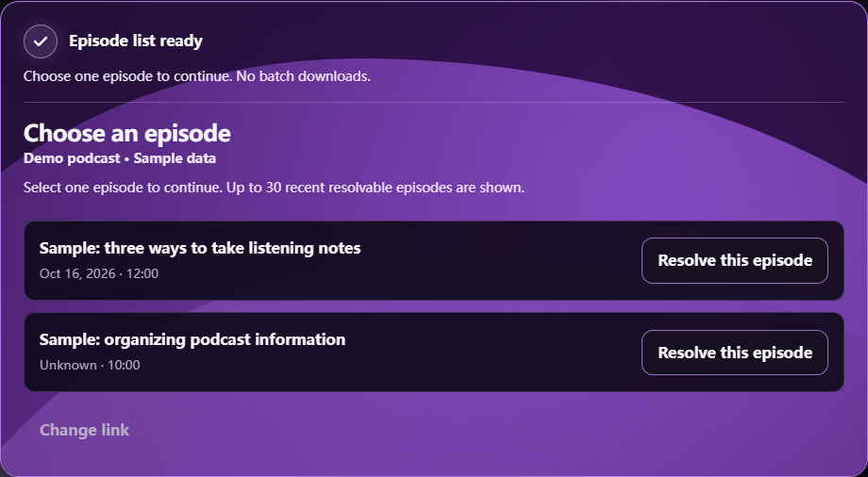Screen dimensions: 868x477
Task: Open the Change link option
Action: pyautogui.click(x=84, y=430)
